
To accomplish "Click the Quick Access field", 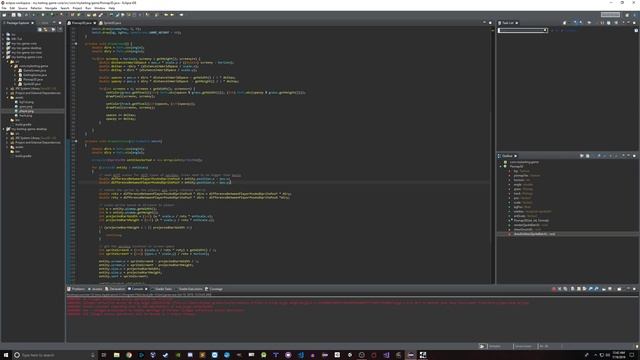I will pyautogui.click(x=610, y=15).
